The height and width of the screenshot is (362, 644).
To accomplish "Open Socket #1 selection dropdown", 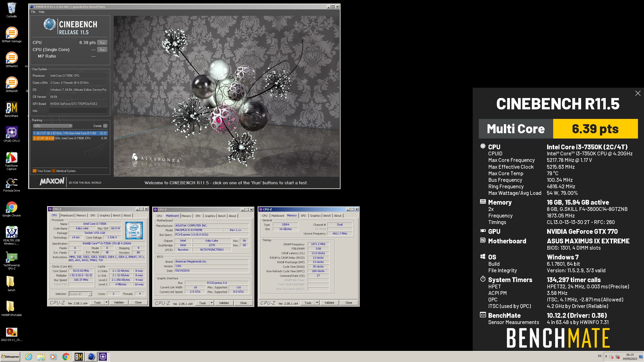I will click(x=80, y=294).
